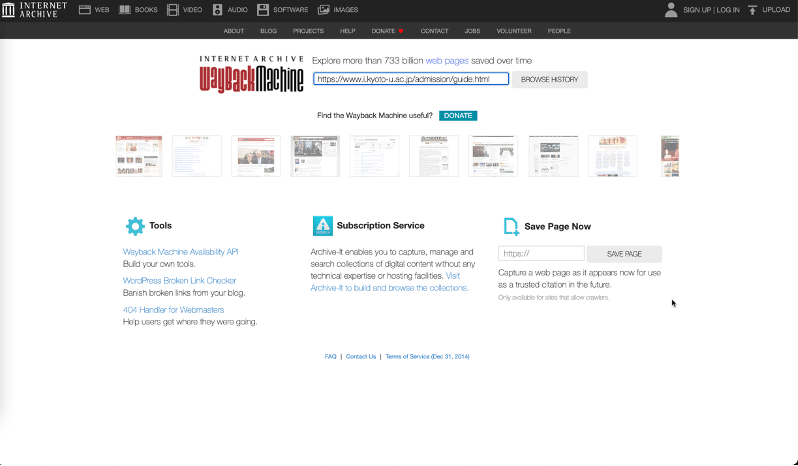Select the first archived site thumbnail

[138, 156]
